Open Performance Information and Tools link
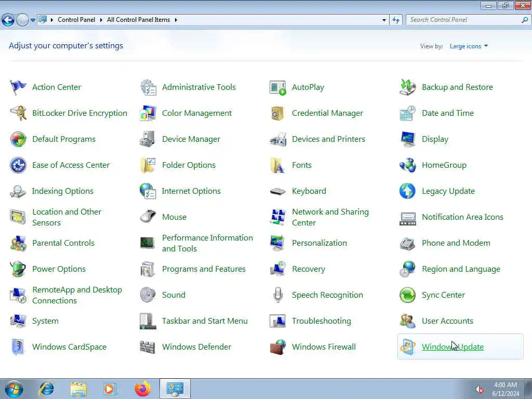 pyautogui.click(x=207, y=243)
